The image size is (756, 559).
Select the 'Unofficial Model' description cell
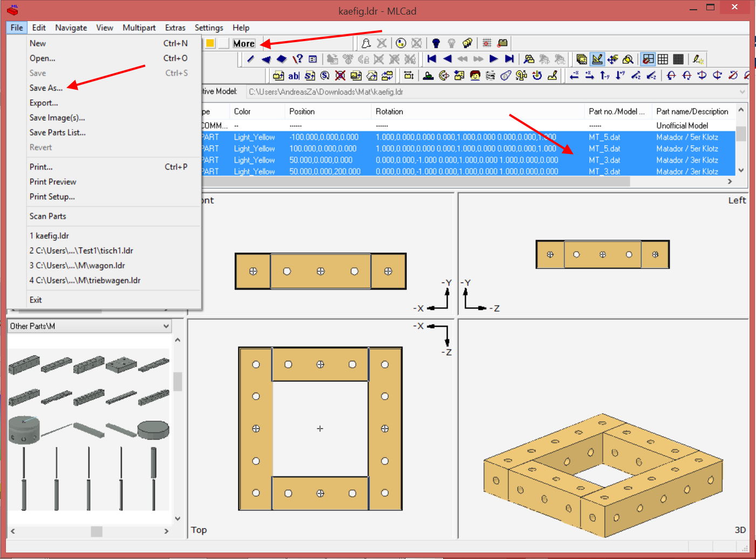click(682, 125)
